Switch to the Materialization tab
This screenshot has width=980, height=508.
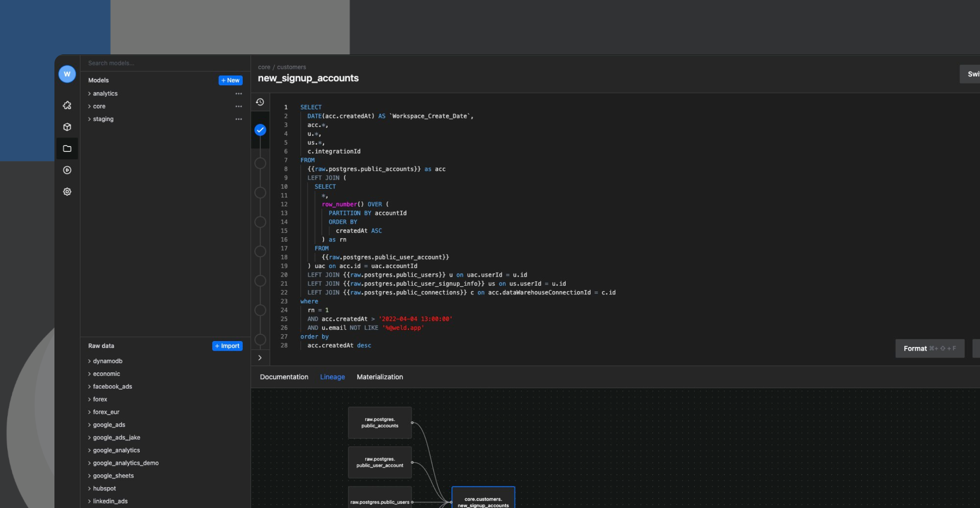(x=380, y=376)
